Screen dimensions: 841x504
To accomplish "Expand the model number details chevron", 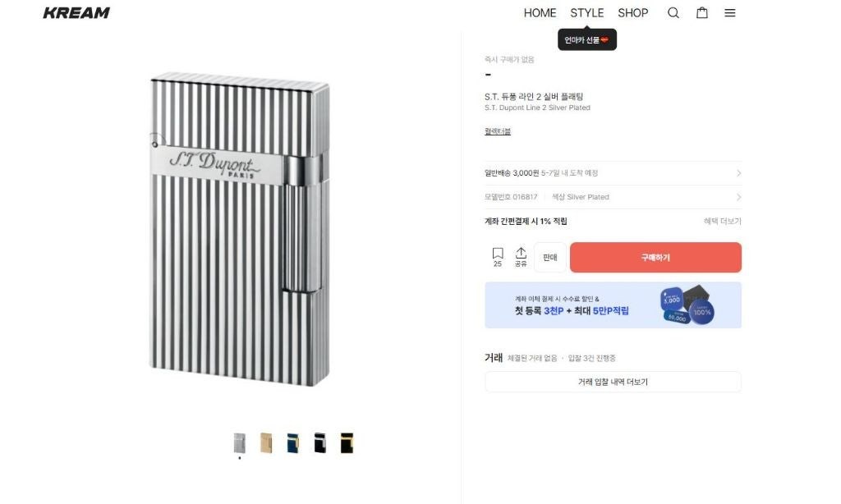I will 738,197.
